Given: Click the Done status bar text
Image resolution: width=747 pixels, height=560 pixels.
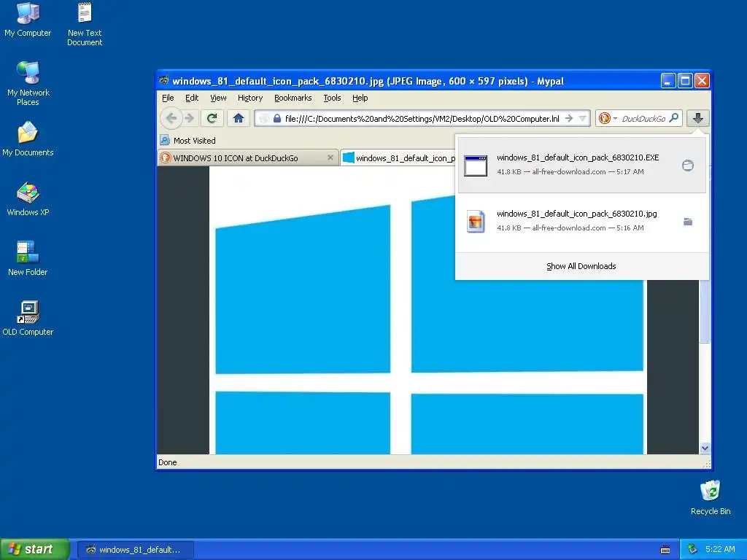Looking at the screenshot, I should pos(167,462).
